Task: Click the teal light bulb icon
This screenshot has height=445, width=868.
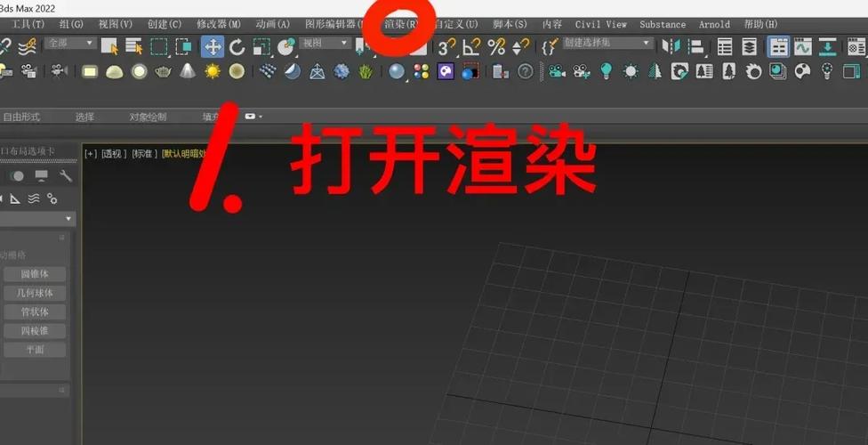Action: point(607,71)
